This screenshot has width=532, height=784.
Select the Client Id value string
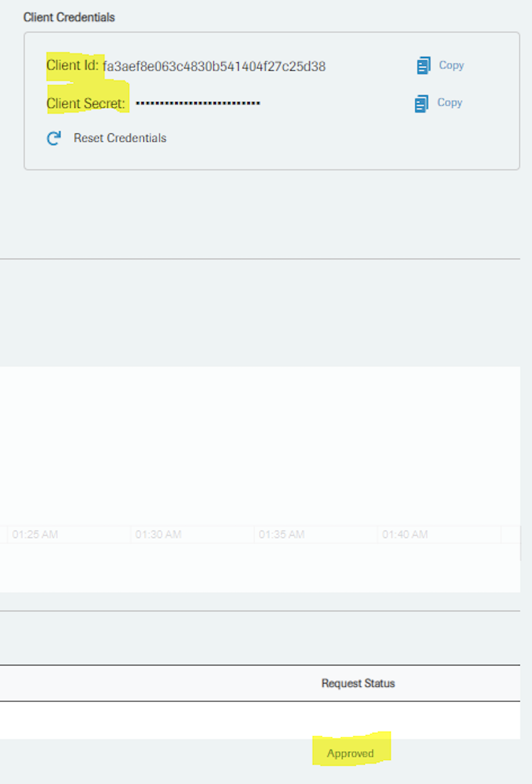[x=214, y=67]
